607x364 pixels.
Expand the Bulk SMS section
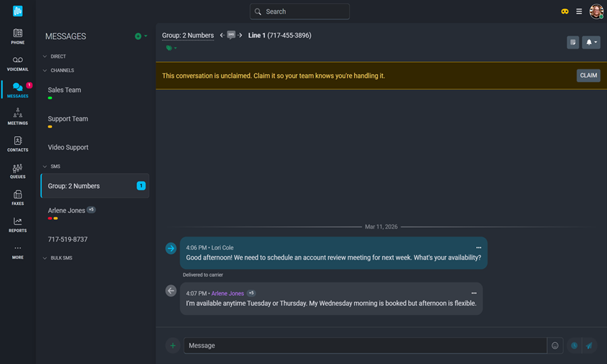click(45, 258)
